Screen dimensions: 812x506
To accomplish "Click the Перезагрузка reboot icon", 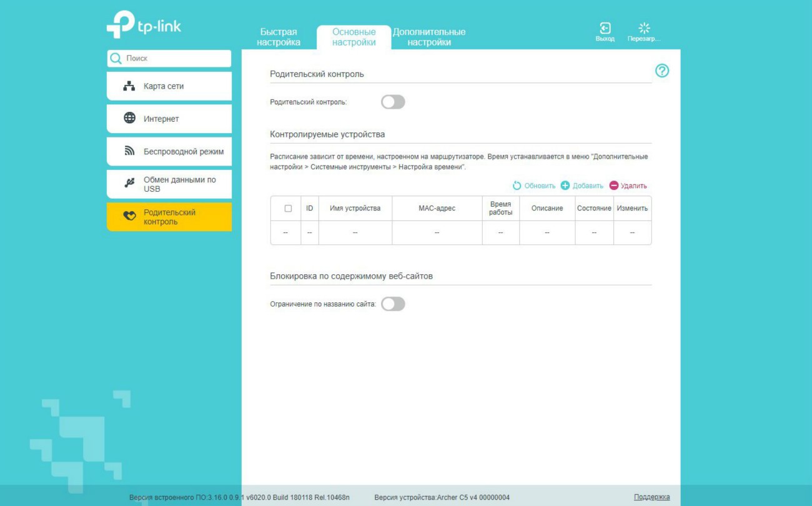I will (644, 28).
